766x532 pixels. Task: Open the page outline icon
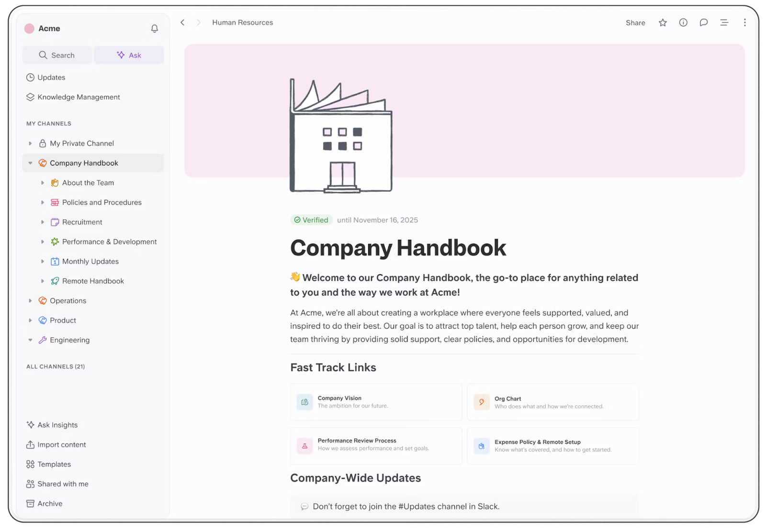coord(724,22)
